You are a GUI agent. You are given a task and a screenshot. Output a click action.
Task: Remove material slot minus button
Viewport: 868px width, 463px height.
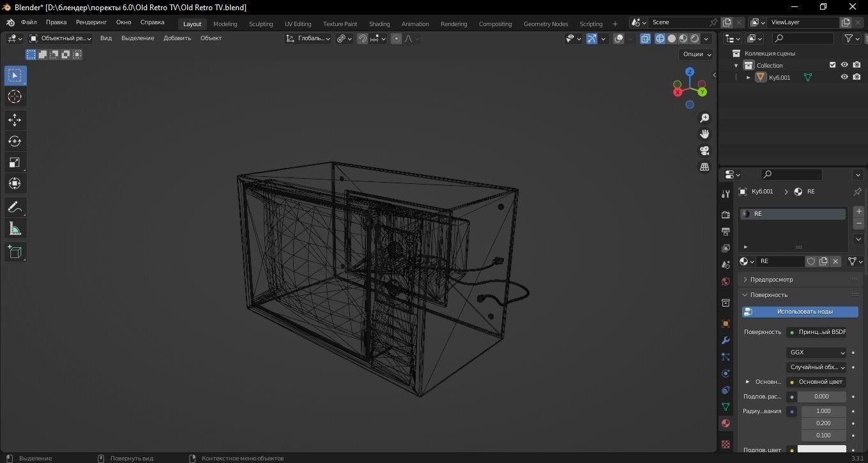(x=858, y=224)
